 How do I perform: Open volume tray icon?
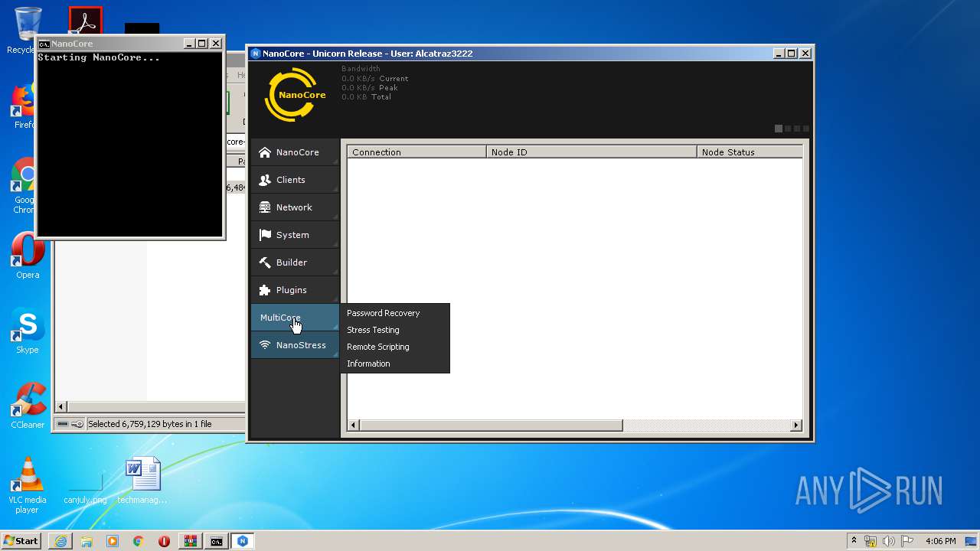click(x=889, y=541)
